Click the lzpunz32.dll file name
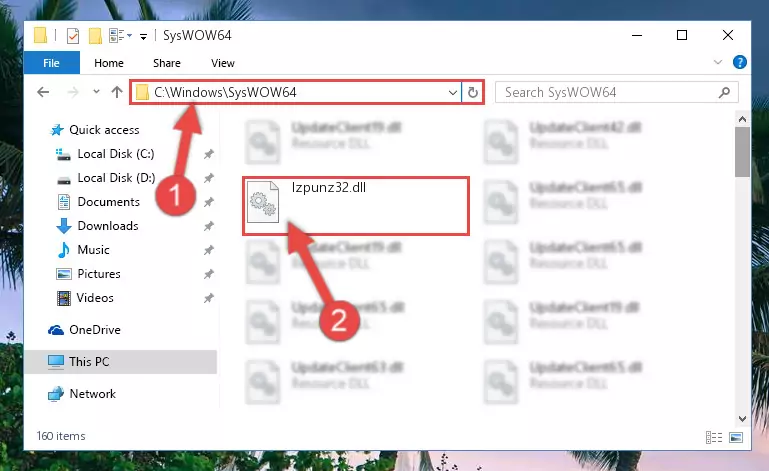 [x=329, y=187]
